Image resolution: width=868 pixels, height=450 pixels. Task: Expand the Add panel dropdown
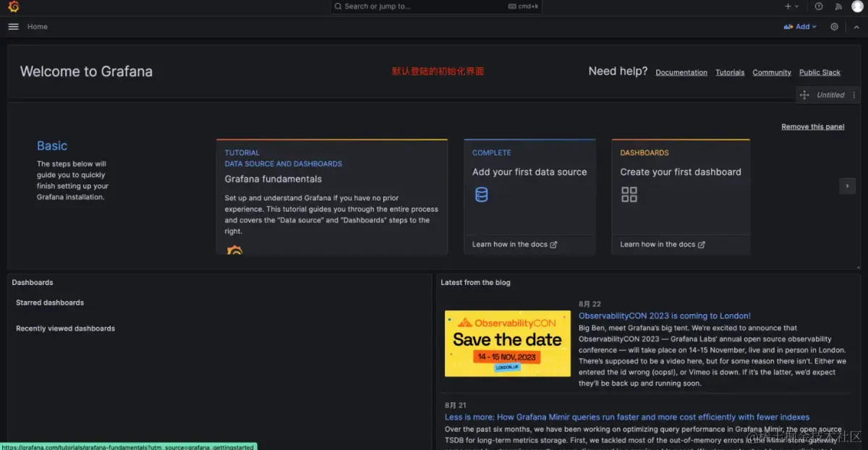(x=800, y=27)
